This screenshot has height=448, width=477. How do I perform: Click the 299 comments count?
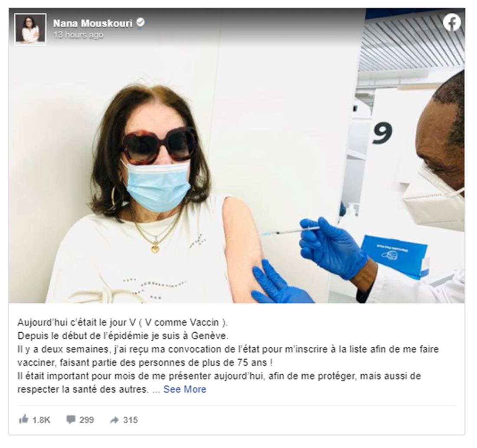point(87,420)
